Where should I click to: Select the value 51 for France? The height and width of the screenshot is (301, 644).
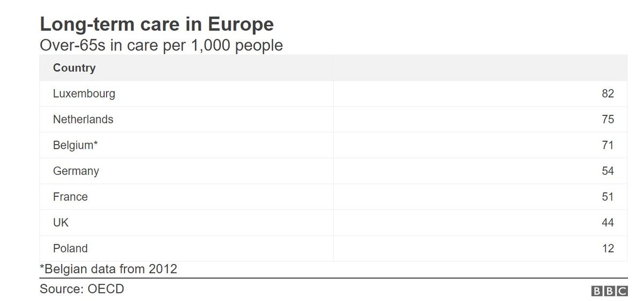[x=608, y=197]
